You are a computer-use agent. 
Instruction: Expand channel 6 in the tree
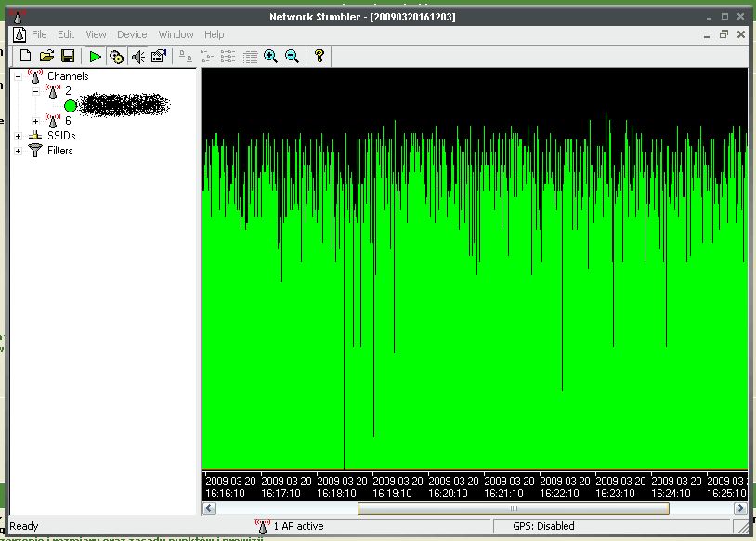pos(35,121)
